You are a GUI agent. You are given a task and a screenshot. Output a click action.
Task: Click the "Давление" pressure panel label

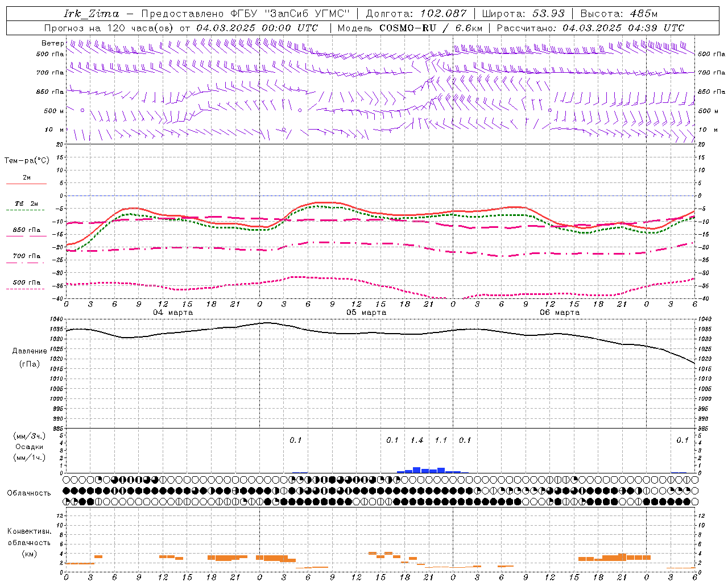point(30,351)
